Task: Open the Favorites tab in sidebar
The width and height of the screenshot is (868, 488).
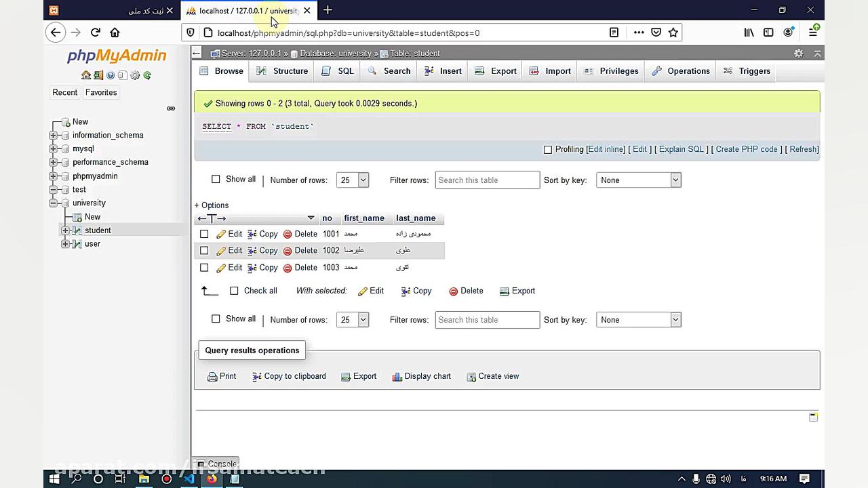Action: 101,92
